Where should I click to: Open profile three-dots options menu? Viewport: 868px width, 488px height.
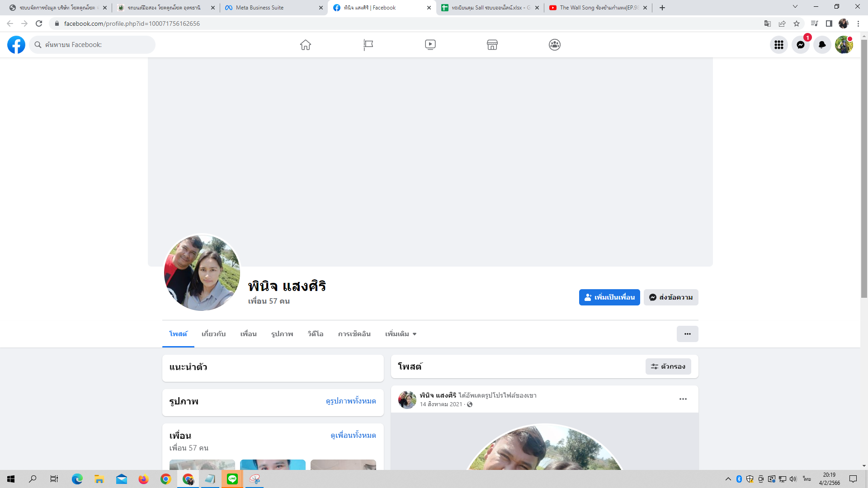tap(687, 334)
